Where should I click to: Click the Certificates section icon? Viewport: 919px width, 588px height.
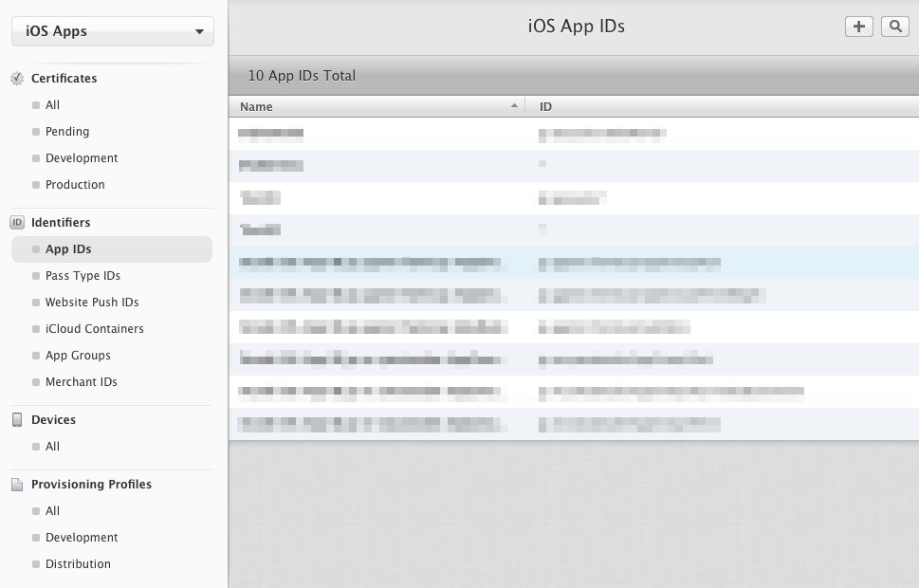click(x=17, y=78)
